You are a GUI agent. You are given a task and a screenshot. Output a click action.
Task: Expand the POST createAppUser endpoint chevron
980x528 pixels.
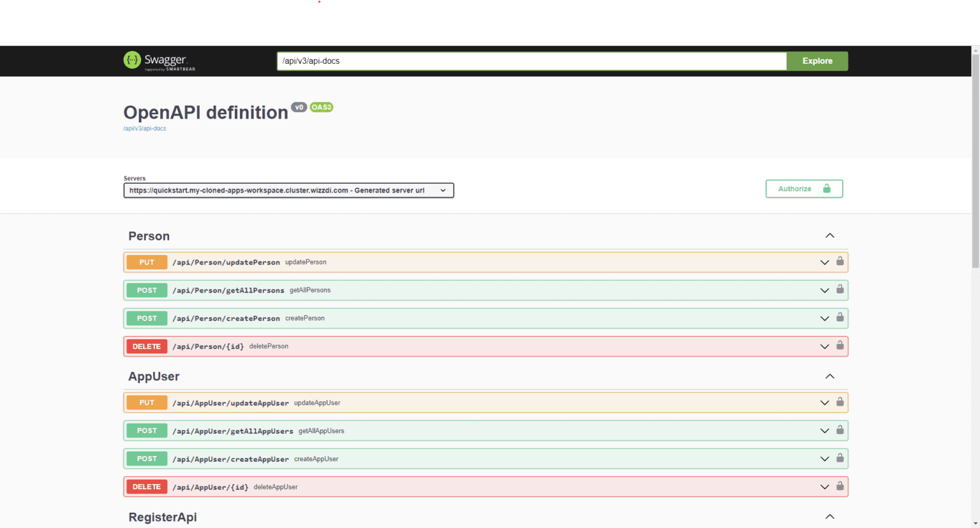click(824, 459)
